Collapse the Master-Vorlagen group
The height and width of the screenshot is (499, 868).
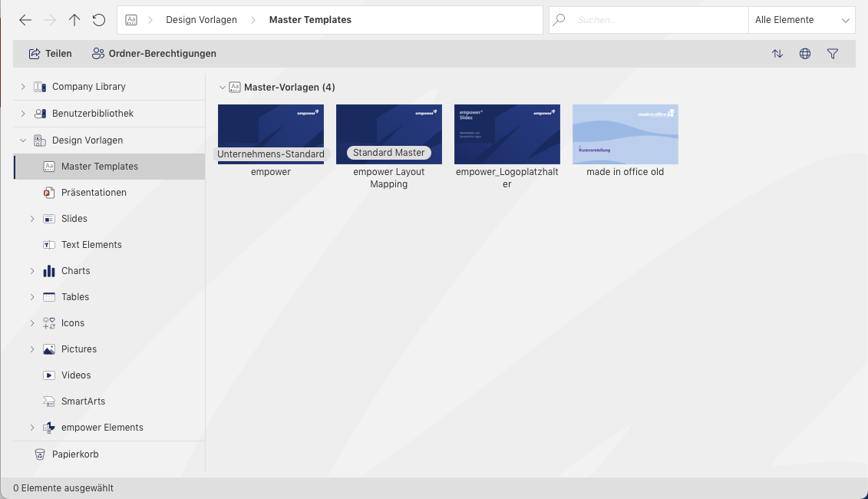pyautogui.click(x=222, y=88)
